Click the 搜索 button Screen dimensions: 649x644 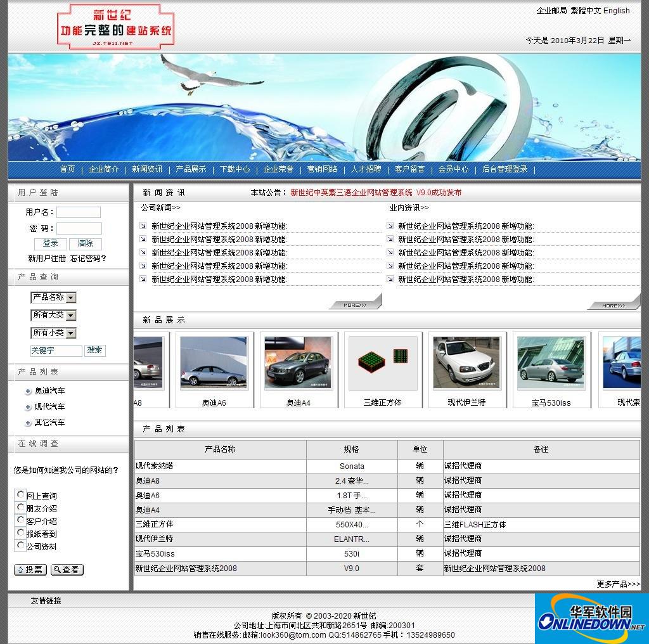[x=95, y=351]
